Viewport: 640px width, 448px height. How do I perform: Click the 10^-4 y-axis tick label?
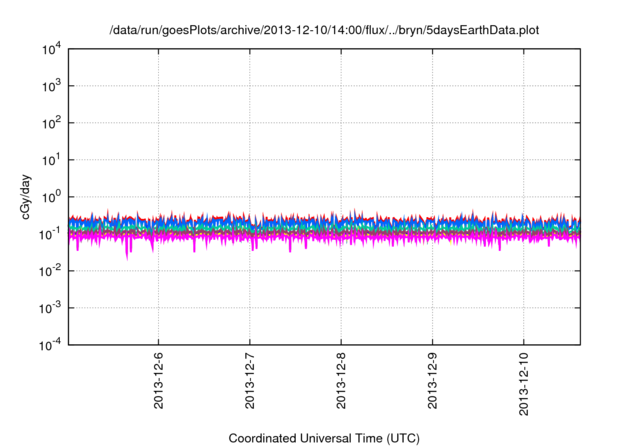(x=50, y=345)
